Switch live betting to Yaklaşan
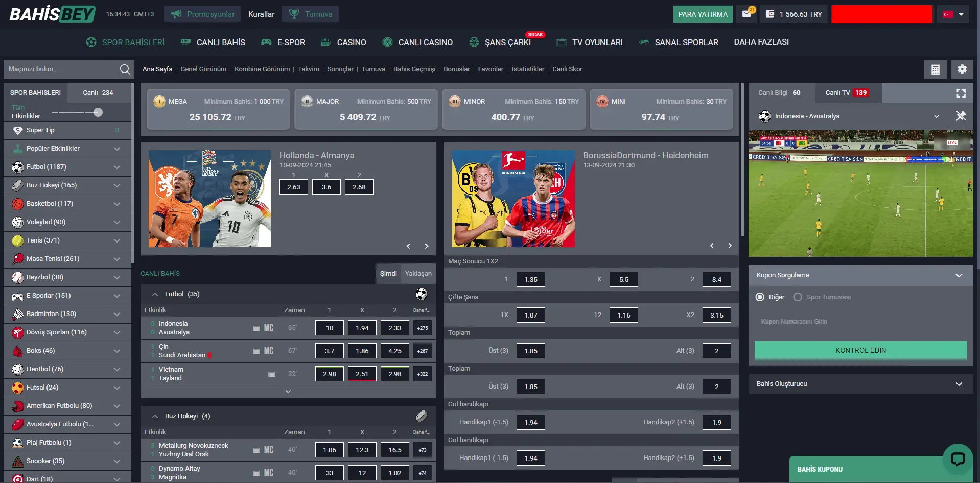Image resolution: width=980 pixels, height=483 pixels. pyautogui.click(x=418, y=274)
